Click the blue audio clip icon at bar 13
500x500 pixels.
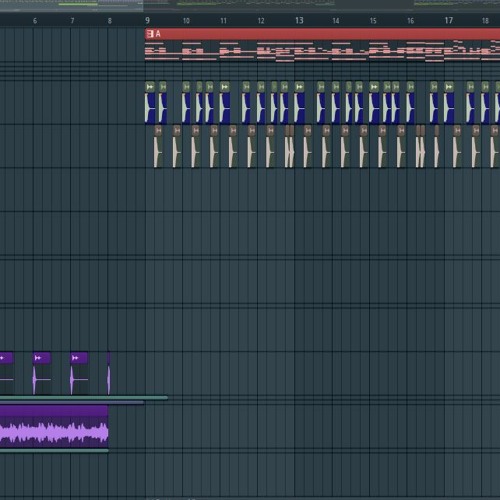point(299,87)
